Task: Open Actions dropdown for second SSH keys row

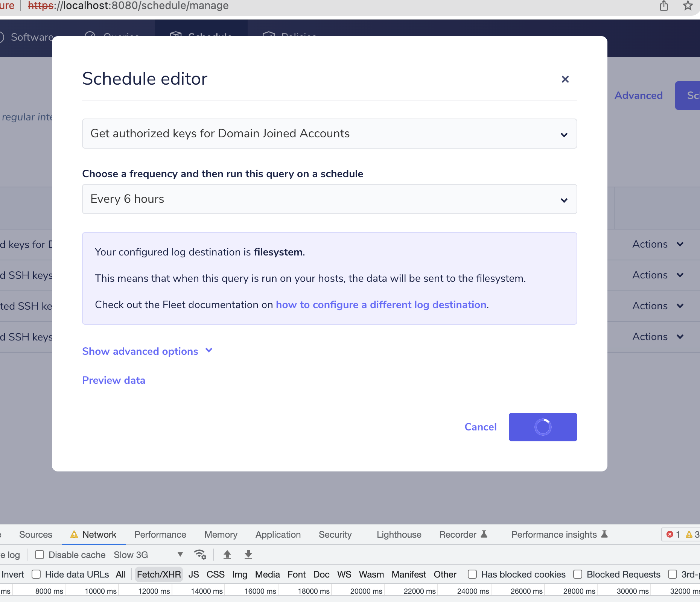Action: (657, 275)
